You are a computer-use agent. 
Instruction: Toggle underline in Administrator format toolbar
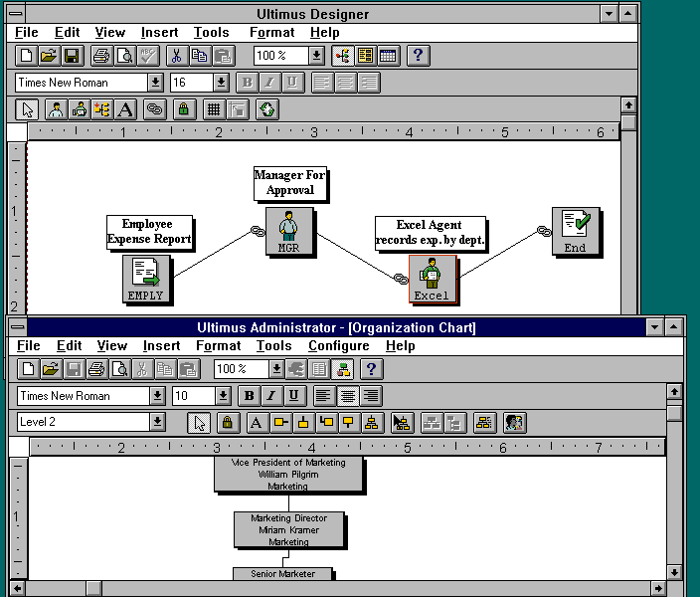(x=293, y=396)
